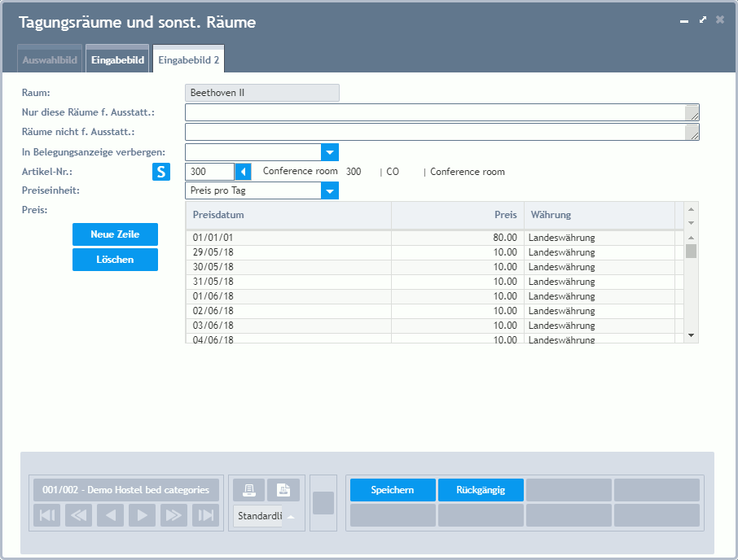Skip forward several records with the double-right arrow

click(174, 515)
